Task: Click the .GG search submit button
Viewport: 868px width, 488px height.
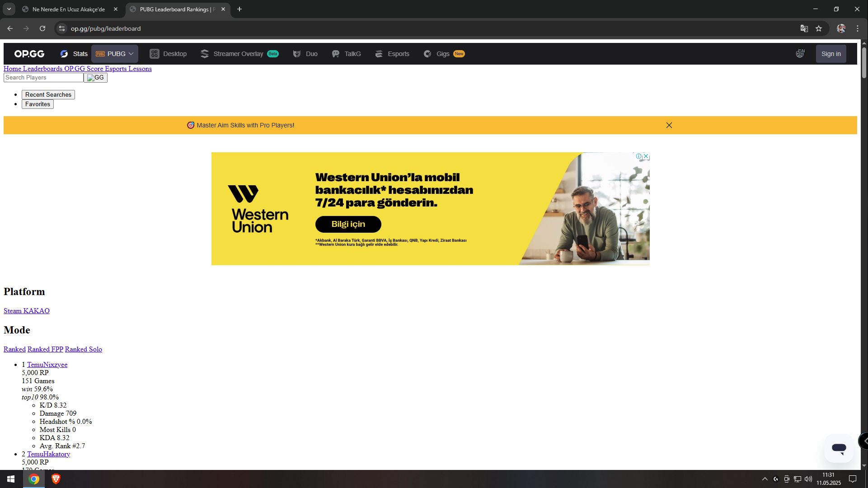Action: coord(95,78)
